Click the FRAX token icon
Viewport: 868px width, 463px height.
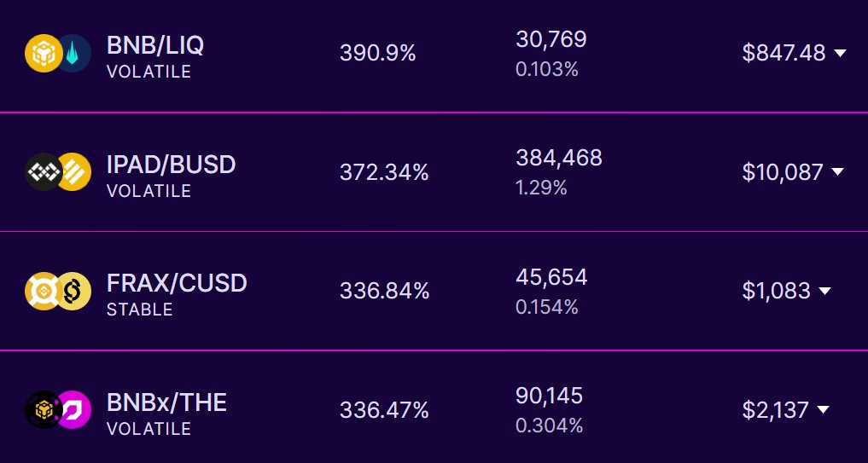click(44, 291)
